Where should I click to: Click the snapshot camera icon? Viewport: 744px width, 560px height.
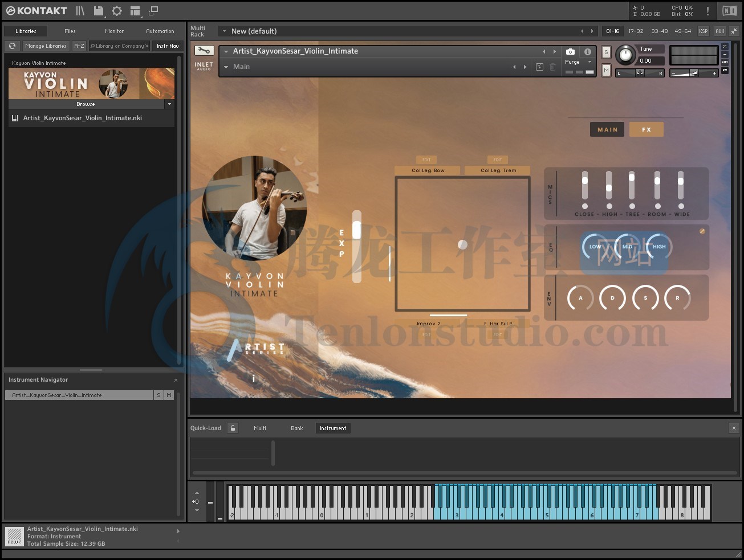pos(570,51)
